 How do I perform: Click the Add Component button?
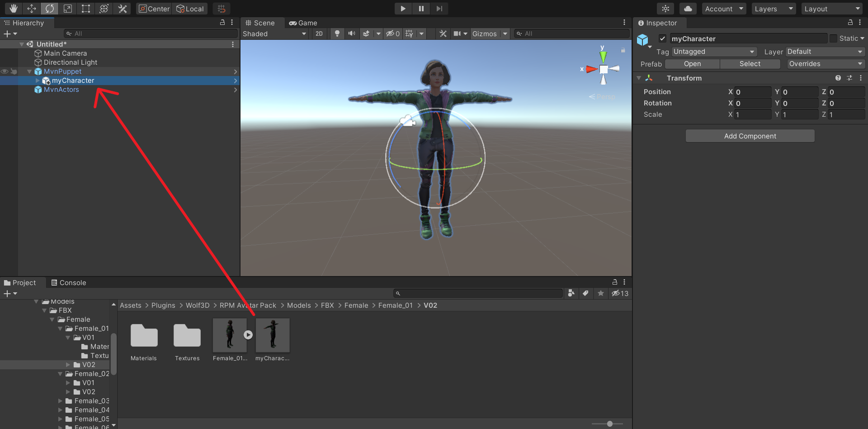click(750, 136)
